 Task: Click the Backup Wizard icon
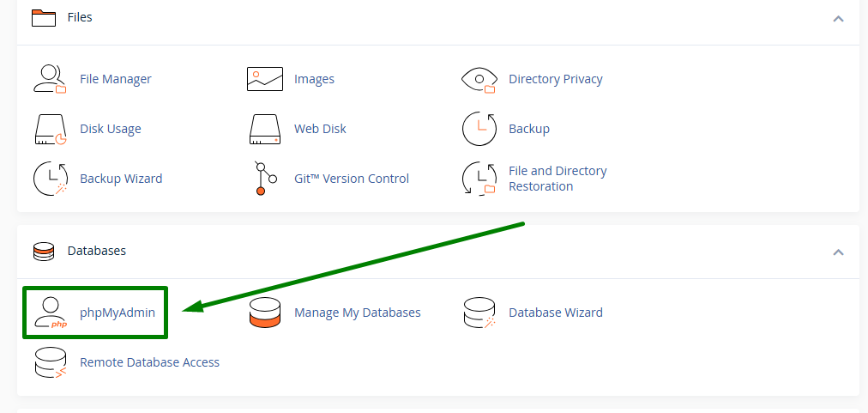click(49, 179)
